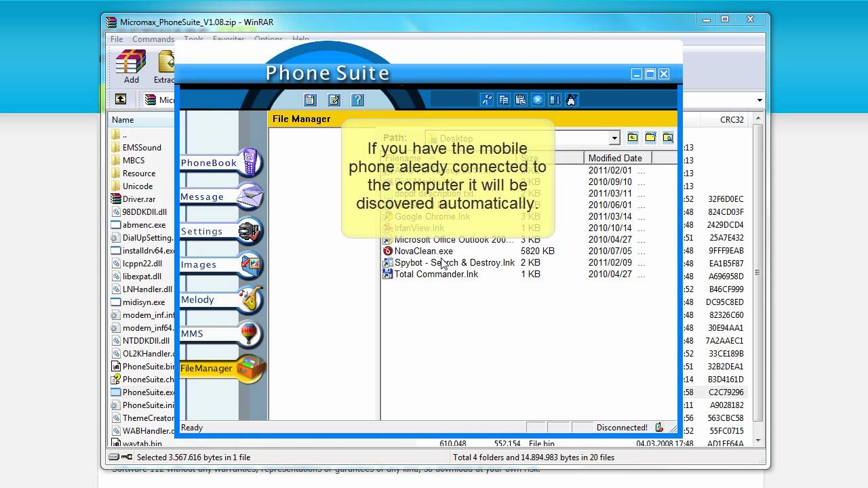Open the PhoneBook section
This screenshot has width=868, height=488.
[220, 163]
